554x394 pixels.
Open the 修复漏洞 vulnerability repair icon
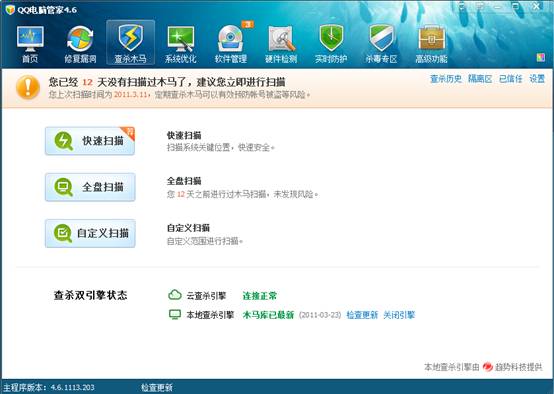coord(80,44)
